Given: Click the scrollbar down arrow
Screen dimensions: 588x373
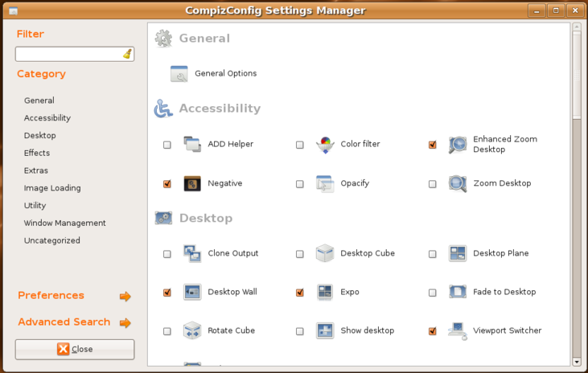Looking at the screenshot, I should click(x=577, y=362).
